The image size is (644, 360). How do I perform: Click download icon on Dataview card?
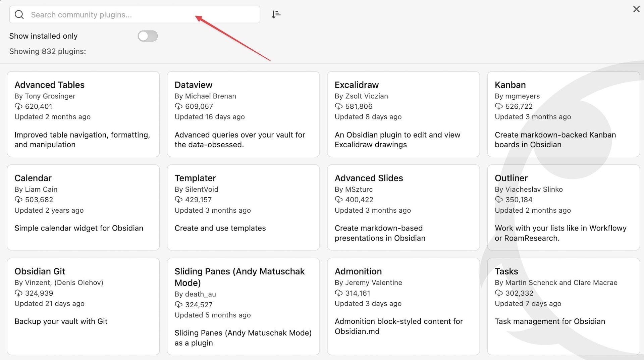click(x=178, y=106)
